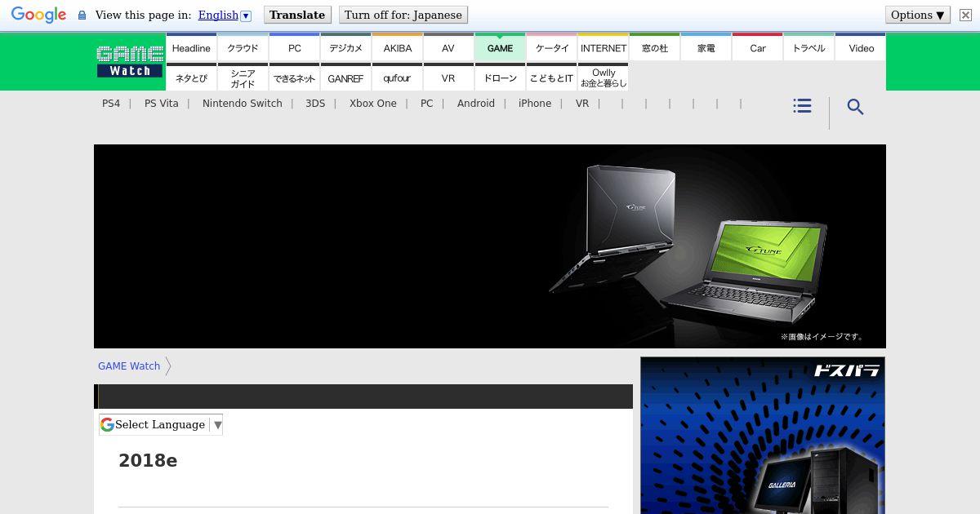Open the AKIBA tab
Image resolution: width=980 pixels, height=514 pixels.
click(397, 47)
